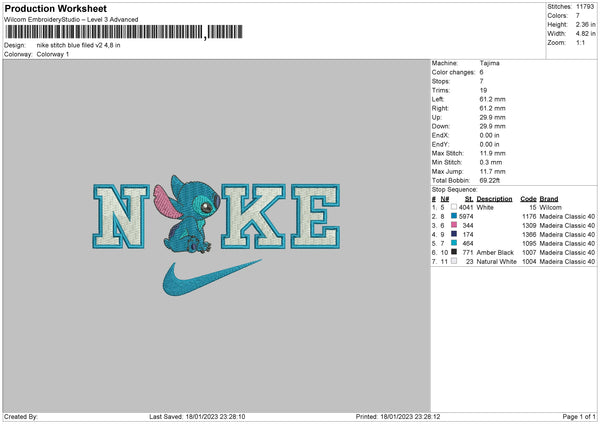Click the Color changes label
600x424 pixels.
coord(453,72)
